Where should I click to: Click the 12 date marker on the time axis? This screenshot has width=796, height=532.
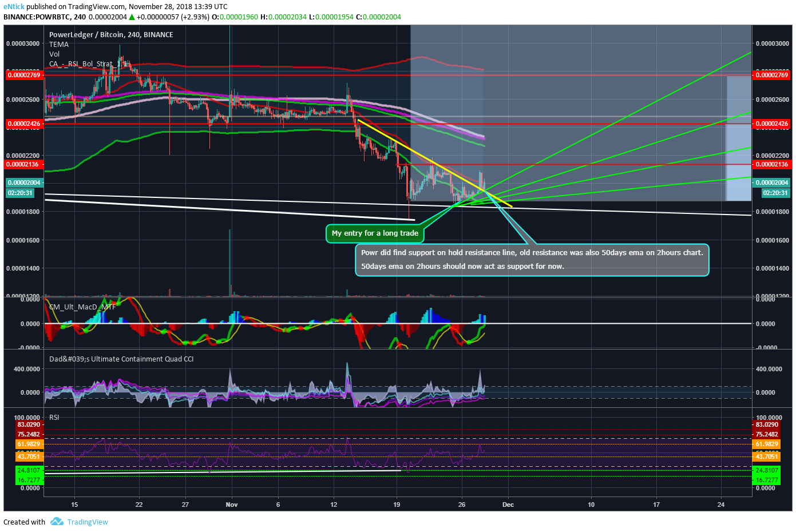click(334, 505)
